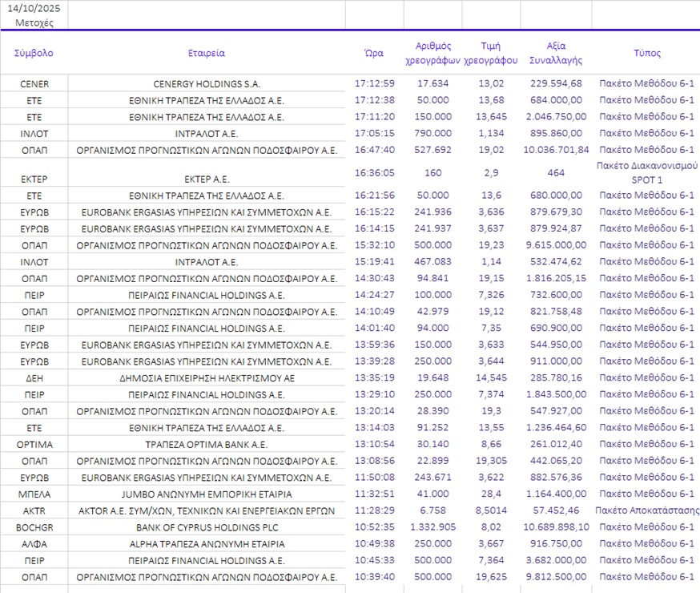This screenshot has width=700, height=593.
Task: Select the Πακέτο Διακανονισμού SPOT 1 cell
Action: 646,172
